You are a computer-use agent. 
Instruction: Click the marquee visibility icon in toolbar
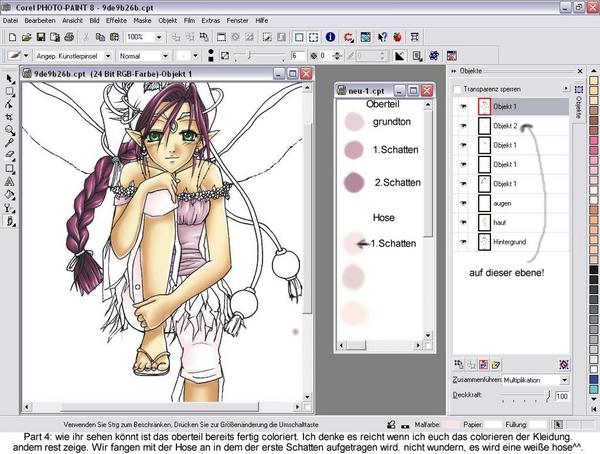point(313,37)
